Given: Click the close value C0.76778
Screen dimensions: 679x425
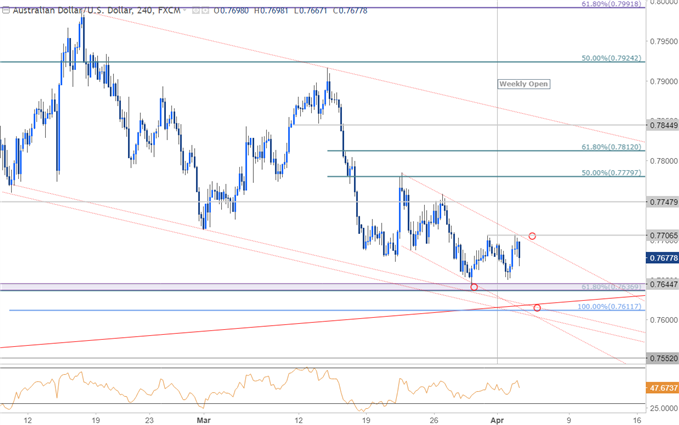Looking at the screenshot, I should click(350, 10).
